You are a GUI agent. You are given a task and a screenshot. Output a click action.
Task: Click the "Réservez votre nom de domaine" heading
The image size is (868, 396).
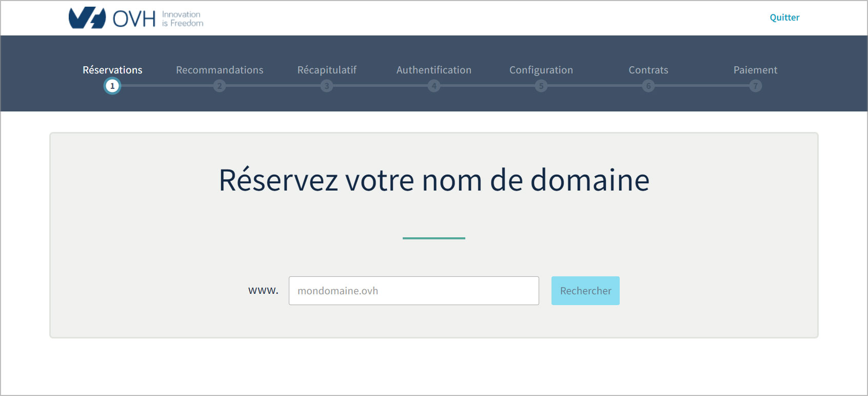point(434,180)
